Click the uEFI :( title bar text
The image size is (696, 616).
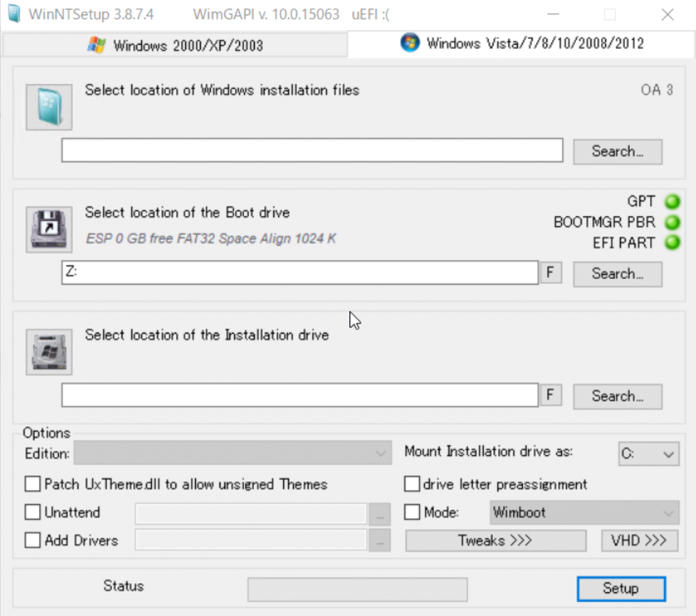pyautogui.click(x=370, y=14)
